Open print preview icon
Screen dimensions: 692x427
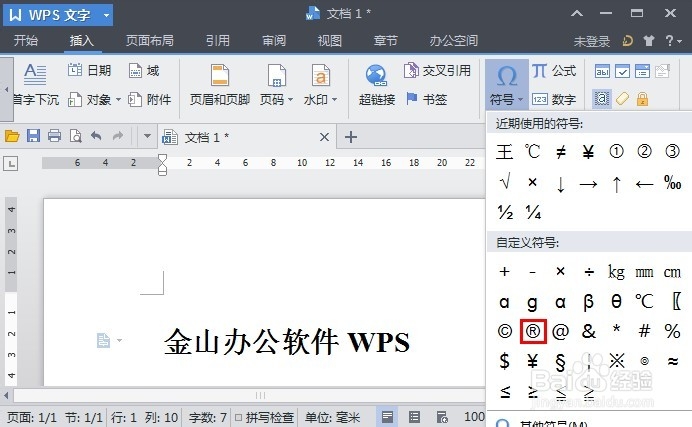[75, 136]
